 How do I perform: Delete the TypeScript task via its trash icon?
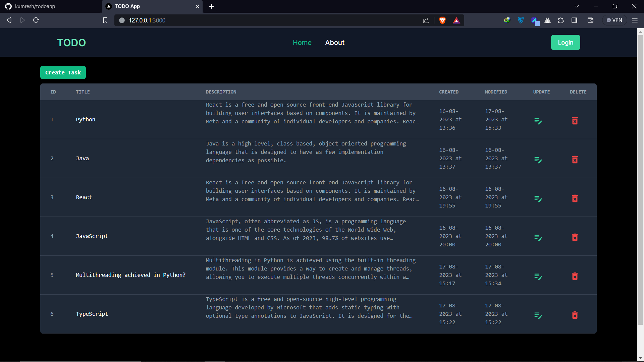[x=575, y=315]
